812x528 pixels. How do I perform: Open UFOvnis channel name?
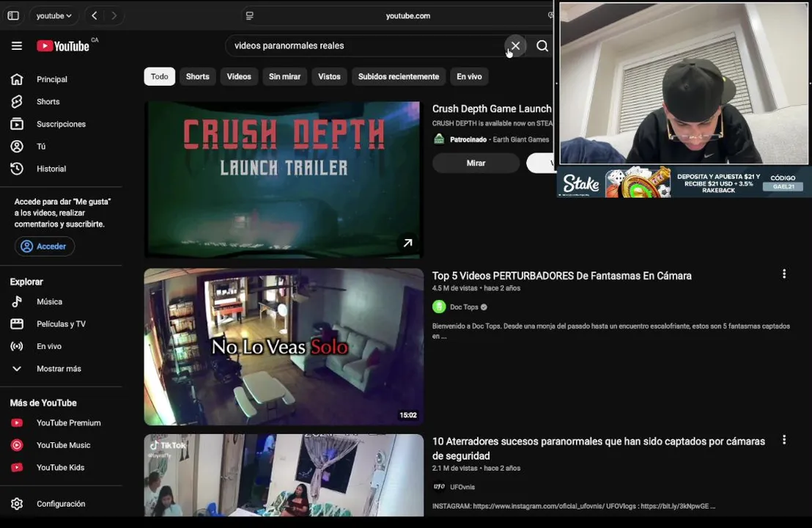(x=462, y=487)
